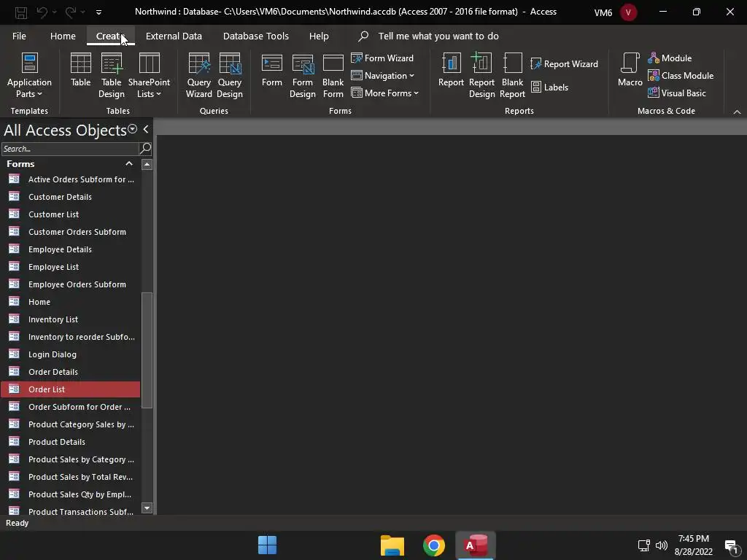
Task: Select the Customer List form
Action: coord(71,214)
